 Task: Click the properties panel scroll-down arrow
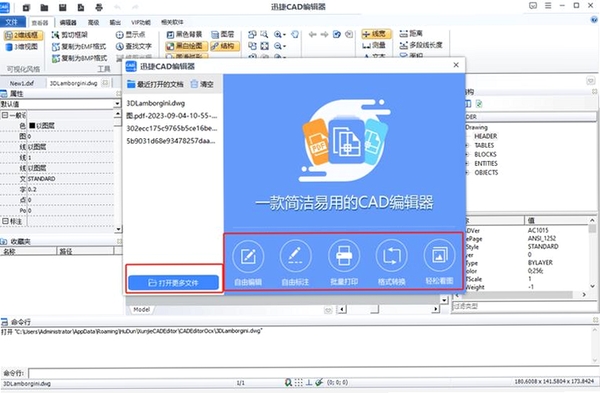pos(118,229)
